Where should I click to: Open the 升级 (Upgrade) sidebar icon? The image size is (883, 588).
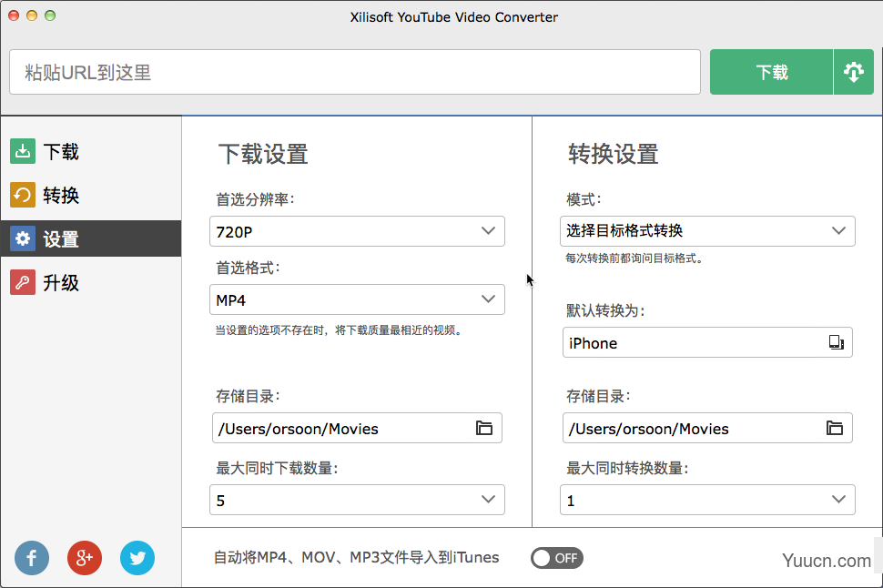coord(23,282)
